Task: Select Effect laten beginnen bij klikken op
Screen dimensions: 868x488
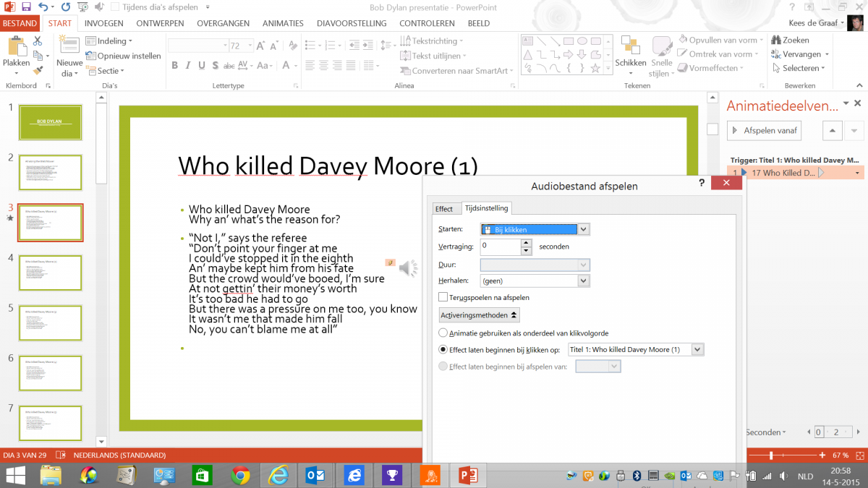Action: click(x=443, y=350)
